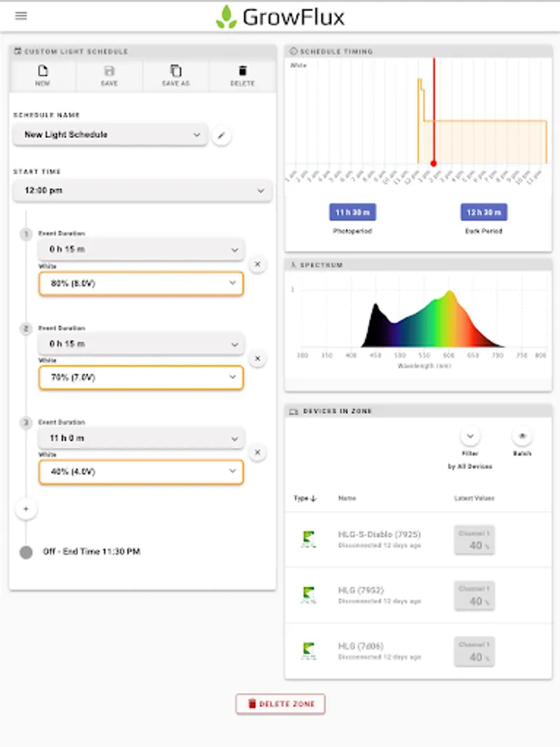This screenshot has width=560, height=747.
Task: Open event 1 duration 0 h 15 m dropdown
Action: [141, 249]
